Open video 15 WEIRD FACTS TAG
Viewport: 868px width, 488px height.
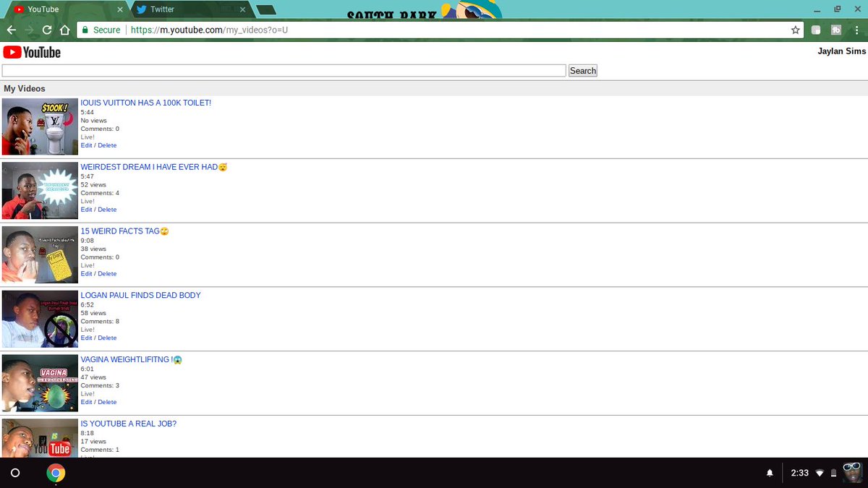coord(124,231)
